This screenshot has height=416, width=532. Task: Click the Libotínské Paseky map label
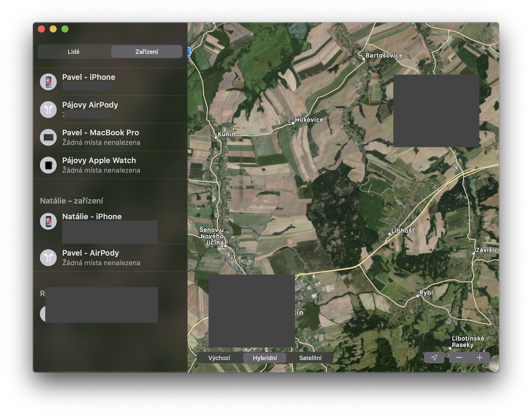[x=468, y=342]
